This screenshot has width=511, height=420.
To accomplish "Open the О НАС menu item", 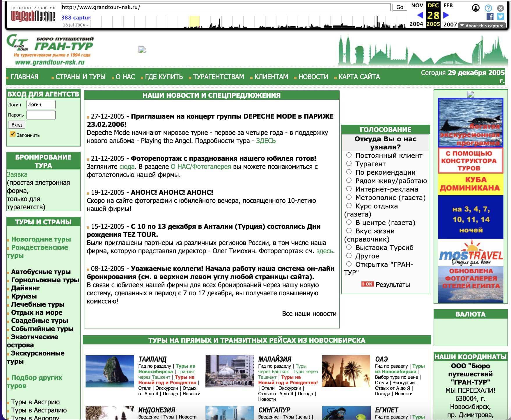I will tap(125, 77).
